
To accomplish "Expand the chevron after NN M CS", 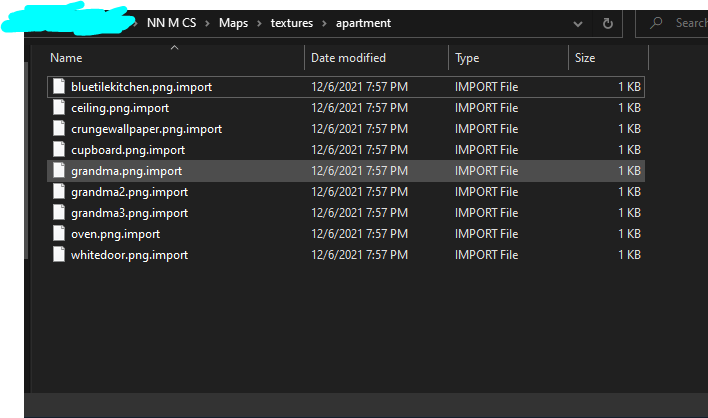I will (207, 23).
